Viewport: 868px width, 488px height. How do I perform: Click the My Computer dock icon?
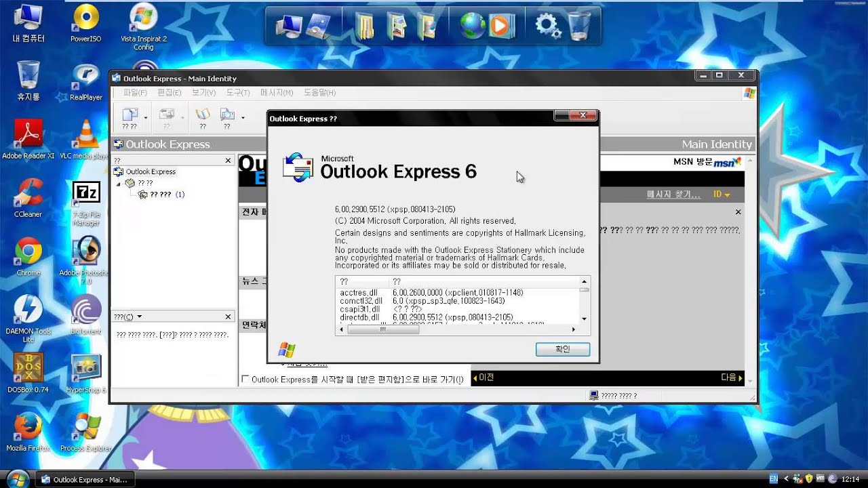[288, 26]
